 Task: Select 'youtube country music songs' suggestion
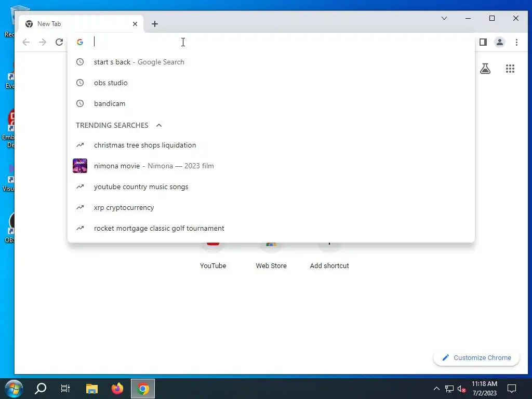(271, 187)
